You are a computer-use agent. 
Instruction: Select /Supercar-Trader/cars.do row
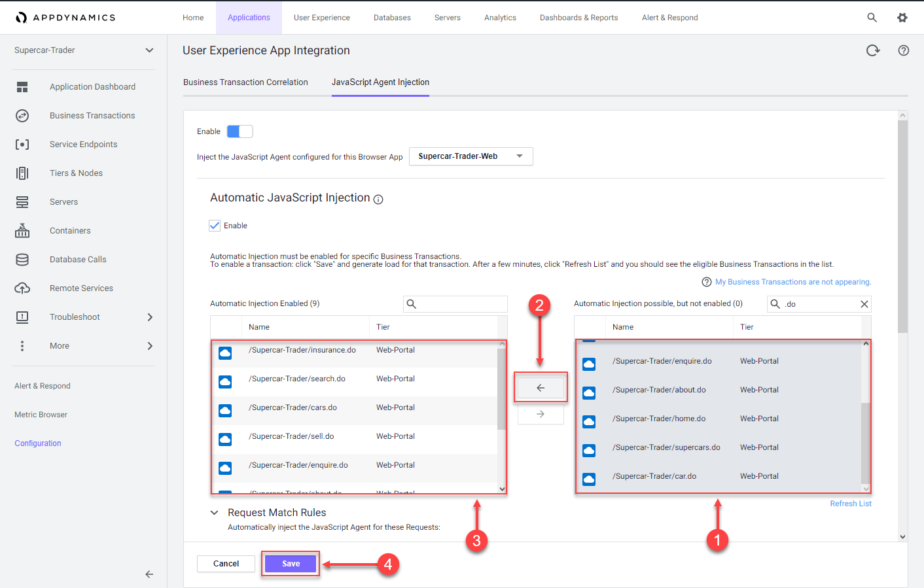[x=354, y=411]
